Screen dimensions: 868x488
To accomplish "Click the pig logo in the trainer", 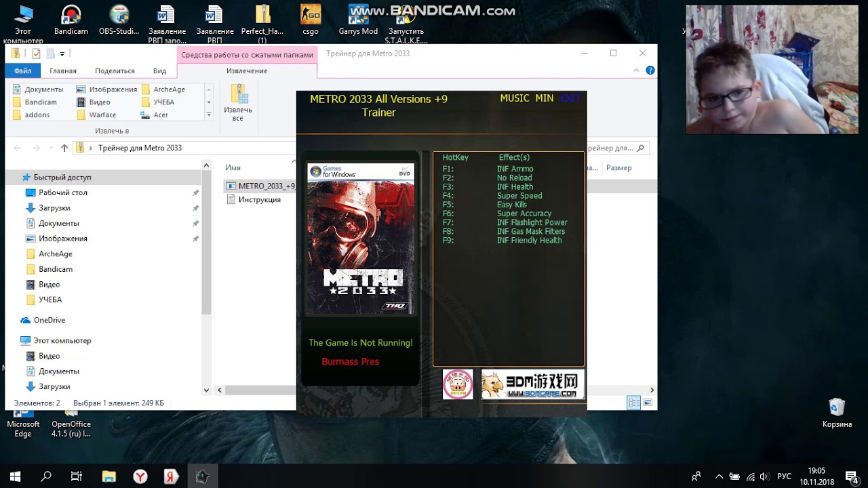I will pyautogui.click(x=458, y=384).
